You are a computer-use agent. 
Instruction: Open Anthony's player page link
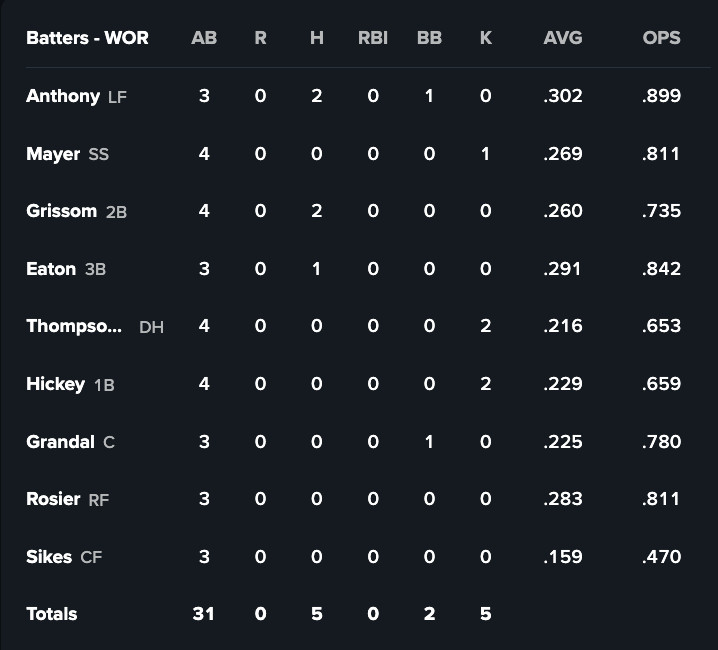pyautogui.click(x=63, y=96)
